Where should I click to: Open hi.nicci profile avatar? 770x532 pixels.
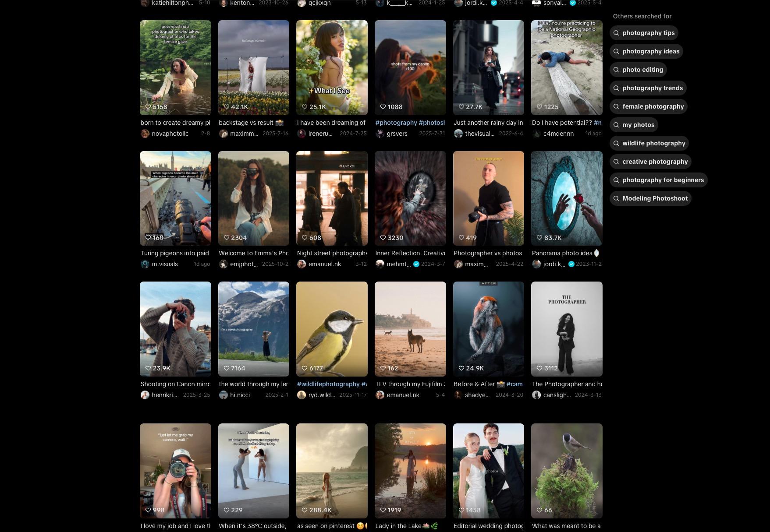(224, 395)
